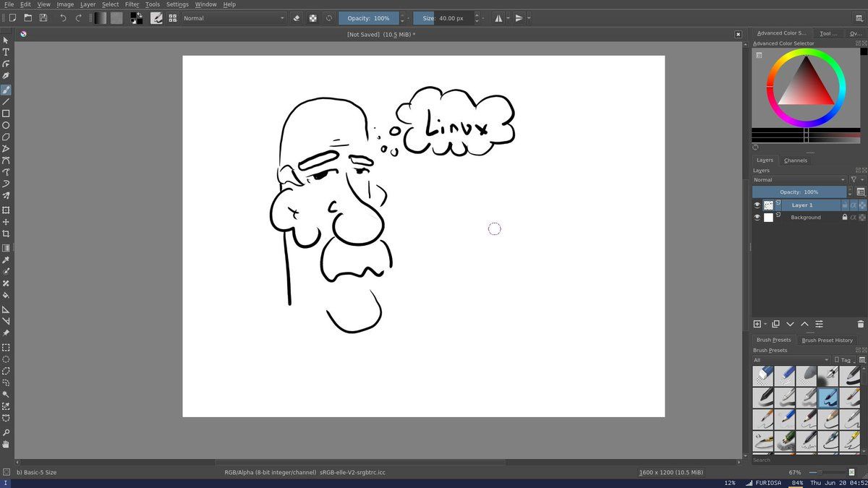The width and height of the screenshot is (868, 488).
Task: Duplicate the current layer
Action: pos(775,325)
